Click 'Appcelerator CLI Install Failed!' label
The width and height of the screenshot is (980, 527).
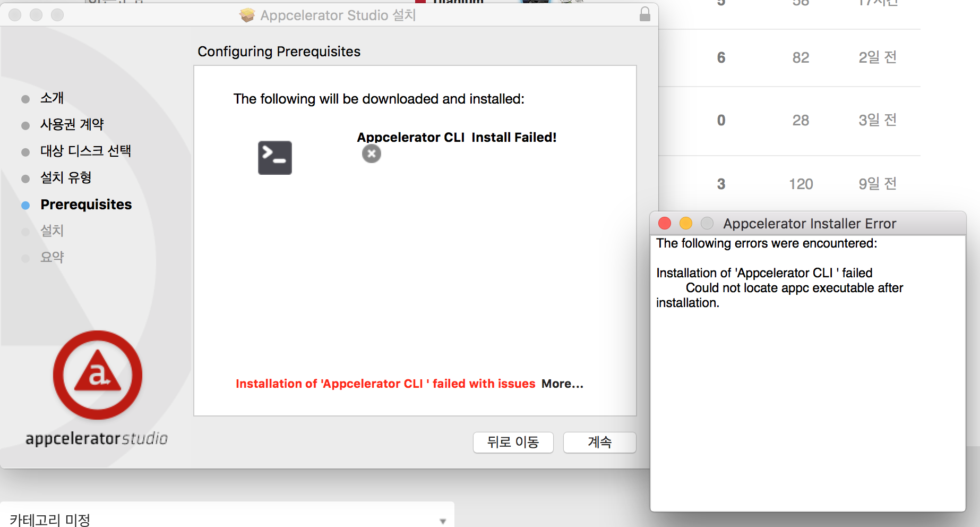click(x=457, y=137)
